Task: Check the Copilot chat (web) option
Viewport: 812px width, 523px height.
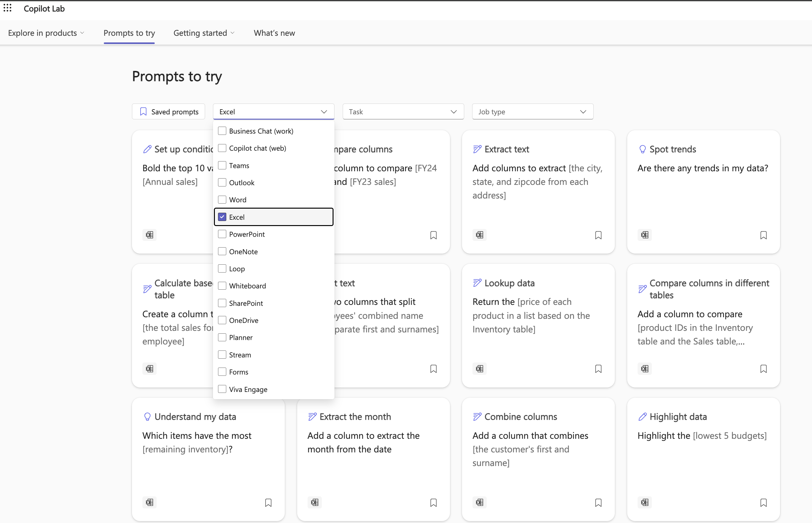Action: coord(222,148)
